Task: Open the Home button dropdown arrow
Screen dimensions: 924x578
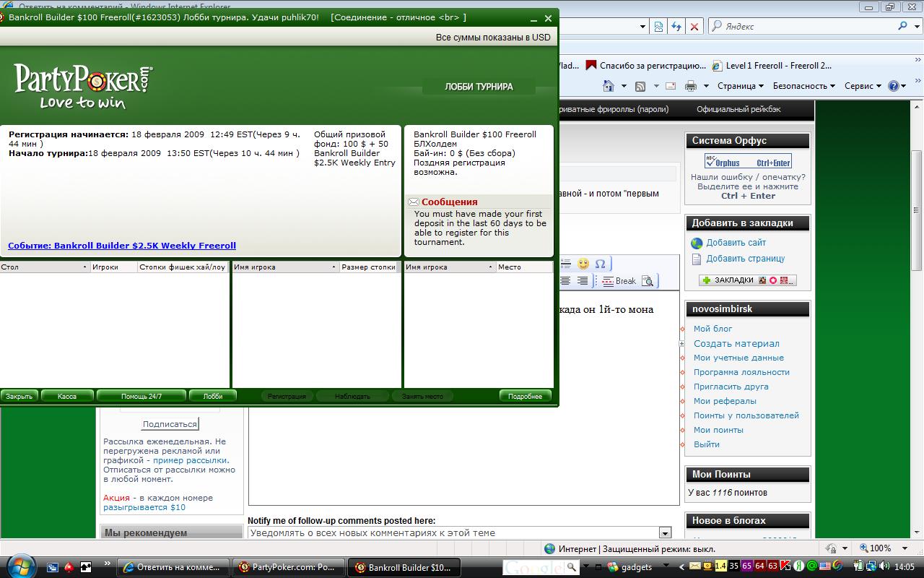Action: 624,86
